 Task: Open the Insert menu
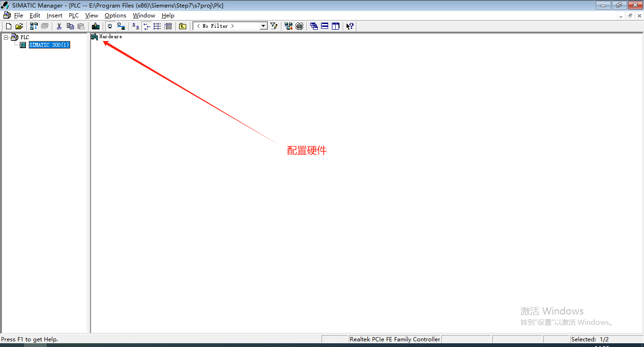point(54,16)
